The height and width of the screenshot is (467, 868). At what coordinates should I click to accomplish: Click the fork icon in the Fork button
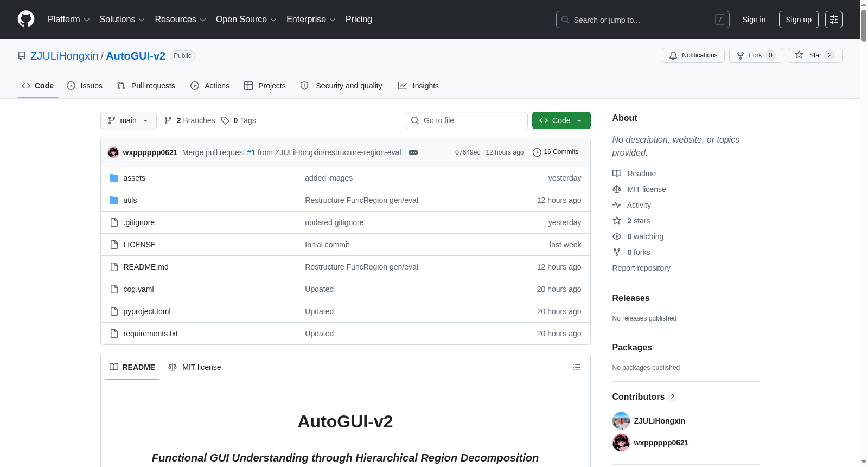(x=741, y=55)
